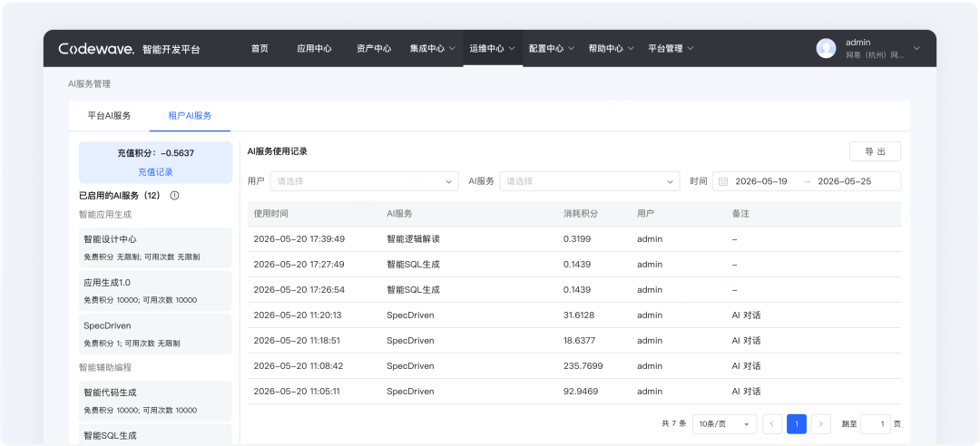
Task: Click the 导出 export button
Action: click(875, 151)
